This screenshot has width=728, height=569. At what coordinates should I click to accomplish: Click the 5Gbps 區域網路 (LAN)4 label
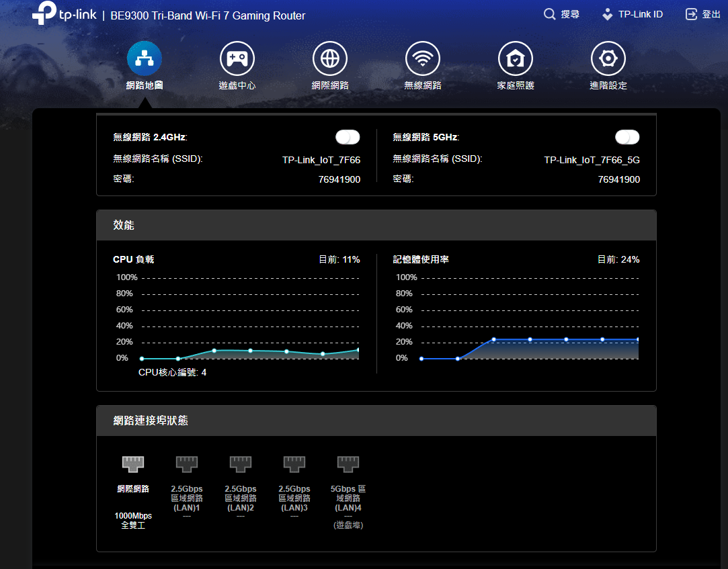[348, 498]
